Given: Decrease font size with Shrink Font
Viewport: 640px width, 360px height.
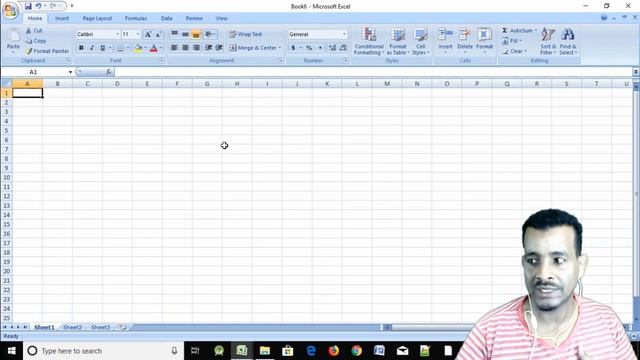Looking at the screenshot, I should pos(158,34).
